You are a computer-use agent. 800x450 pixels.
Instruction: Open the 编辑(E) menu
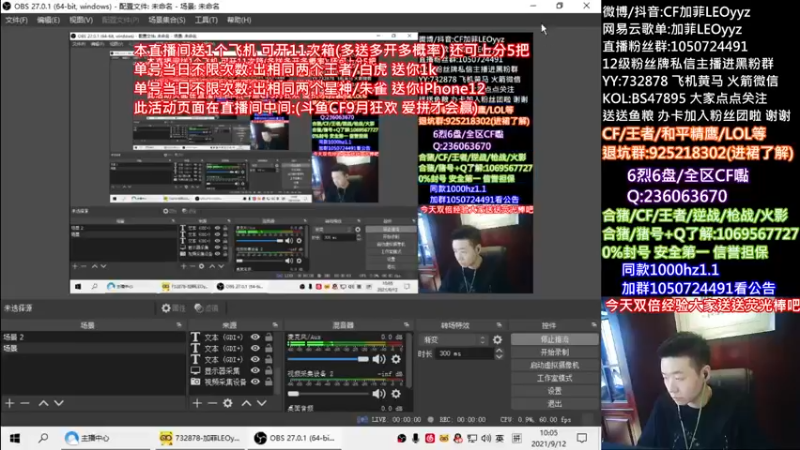click(x=48, y=20)
